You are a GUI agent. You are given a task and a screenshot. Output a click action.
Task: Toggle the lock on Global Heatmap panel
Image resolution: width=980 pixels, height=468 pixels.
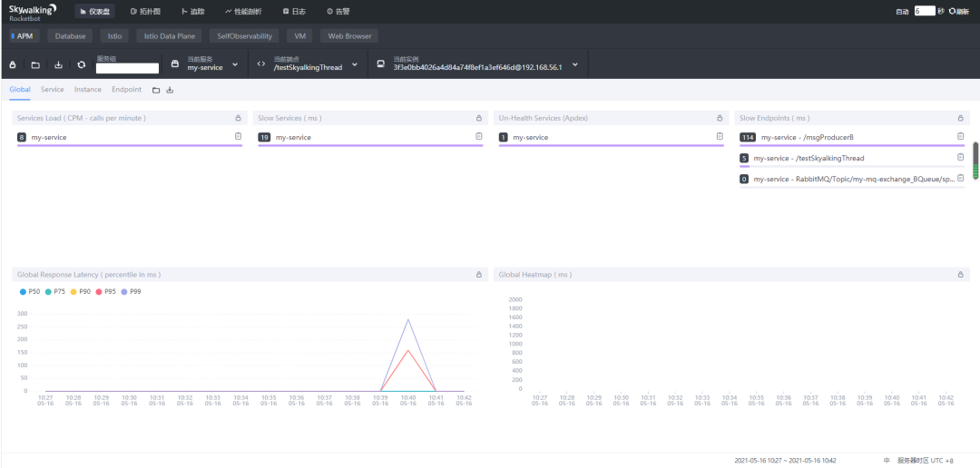[961, 274]
